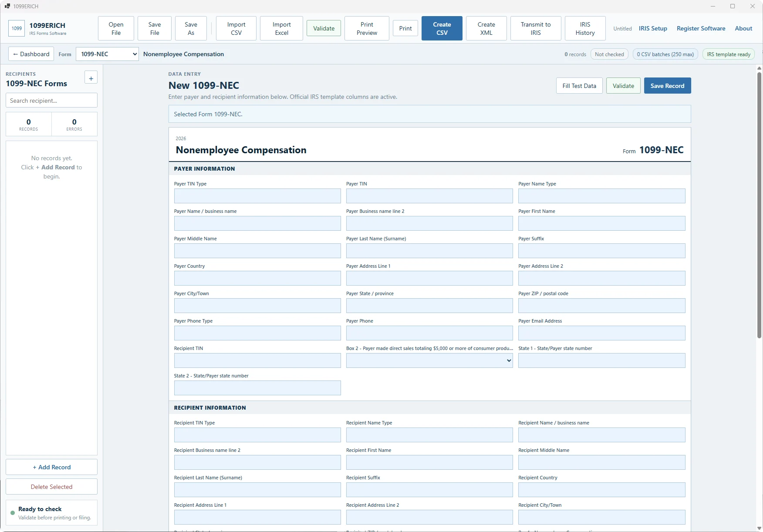The image size is (763, 532).
Task: Click the Recipient TIN field
Action: tap(257, 360)
